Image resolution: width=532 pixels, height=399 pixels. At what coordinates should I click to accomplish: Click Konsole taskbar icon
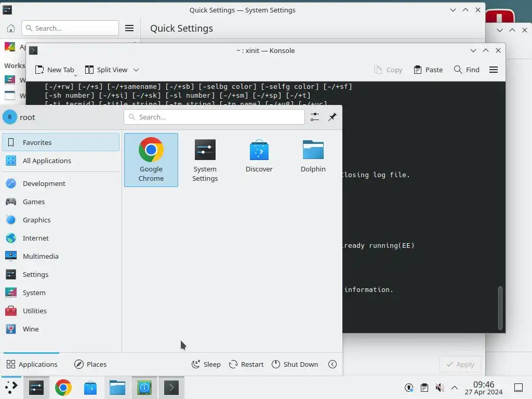pyautogui.click(x=171, y=388)
